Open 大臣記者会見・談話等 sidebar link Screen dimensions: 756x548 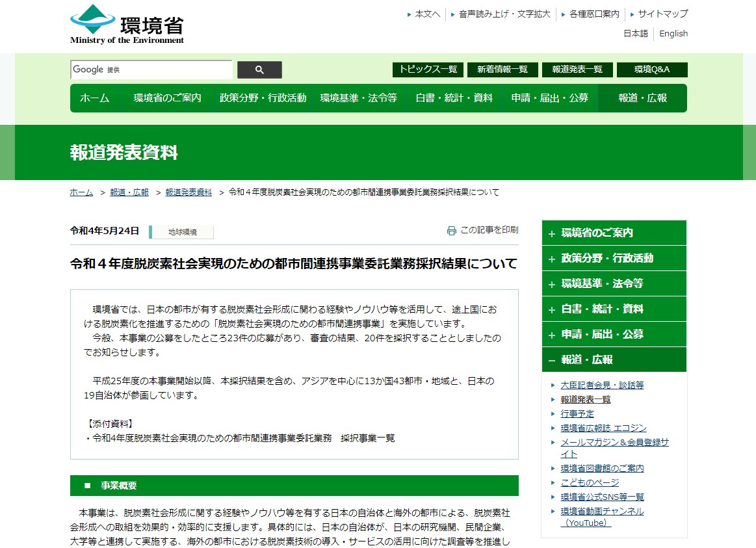pos(602,385)
